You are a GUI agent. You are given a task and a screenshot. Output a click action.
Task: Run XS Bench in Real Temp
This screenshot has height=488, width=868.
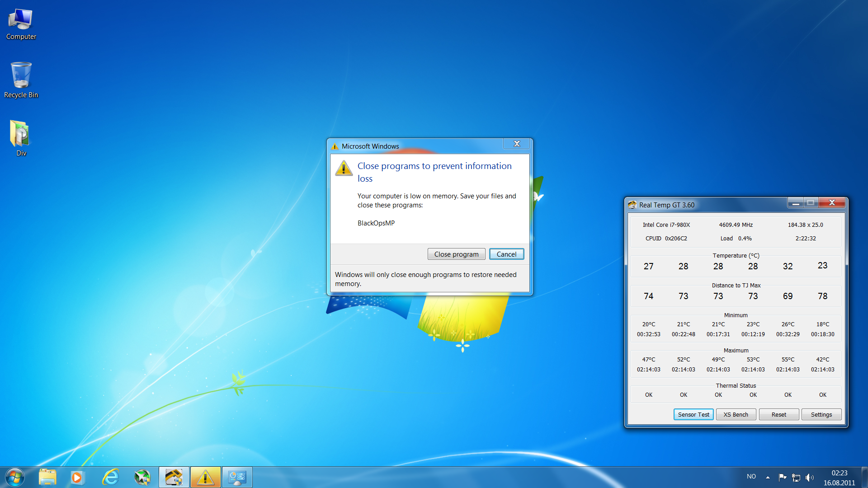click(736, 415)
